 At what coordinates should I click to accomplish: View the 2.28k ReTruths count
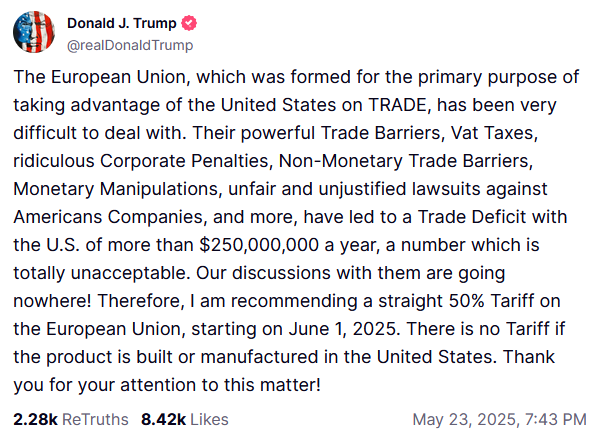click(35, 419)
